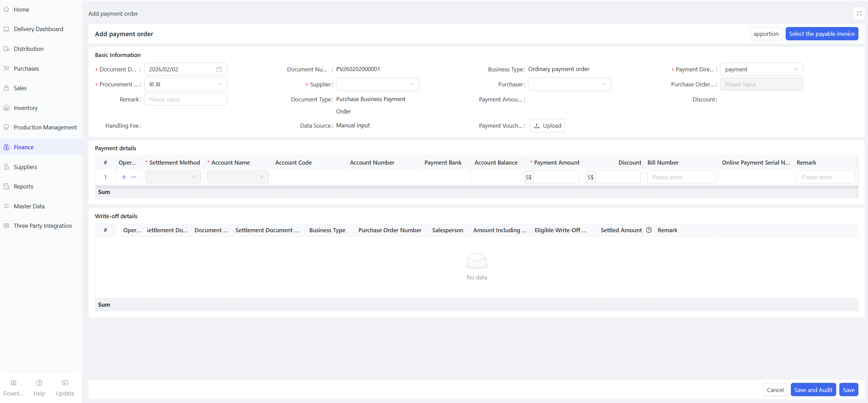Open the Download icon in bottom sidebar
The width and height of the screenshot is (868, 403).
click(x=14, y=383)
